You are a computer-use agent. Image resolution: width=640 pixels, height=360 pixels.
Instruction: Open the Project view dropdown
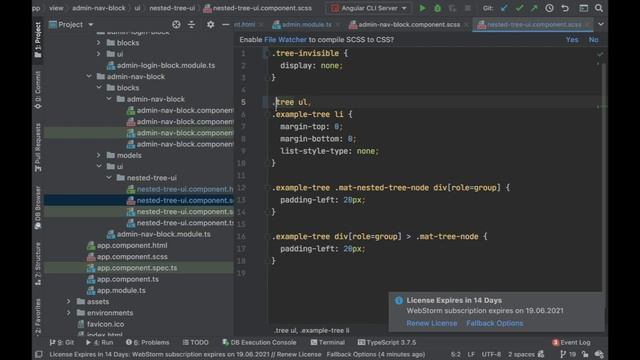pyautogui.click(x=71, y=24)
